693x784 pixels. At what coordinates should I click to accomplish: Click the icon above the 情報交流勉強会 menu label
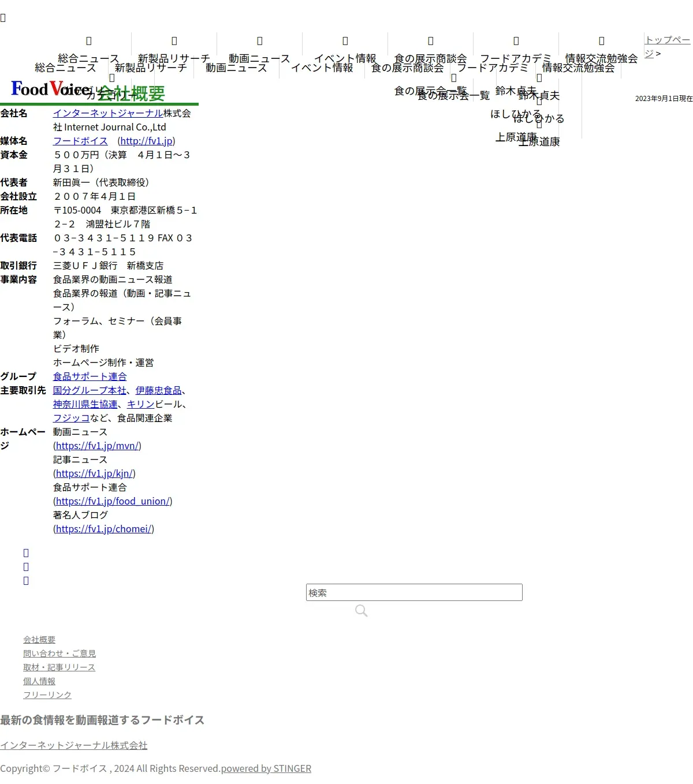[x=602, y=41]
